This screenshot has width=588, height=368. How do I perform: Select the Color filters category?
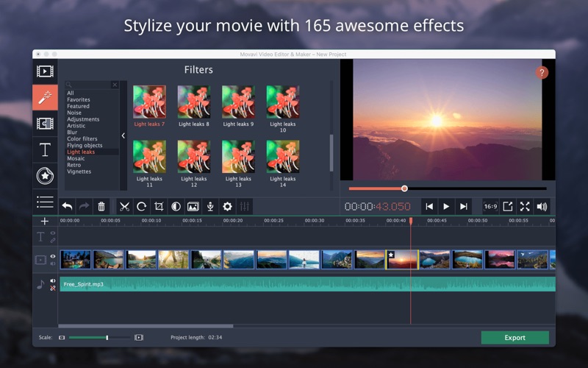tap(82, 138)
